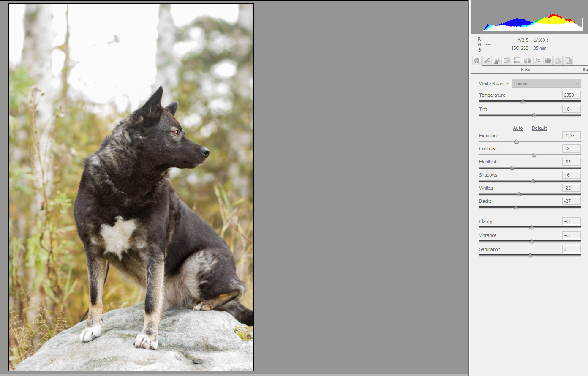
Task: Click the '1/160 s' shutter speed readout
Action: [x=541, y=40]
